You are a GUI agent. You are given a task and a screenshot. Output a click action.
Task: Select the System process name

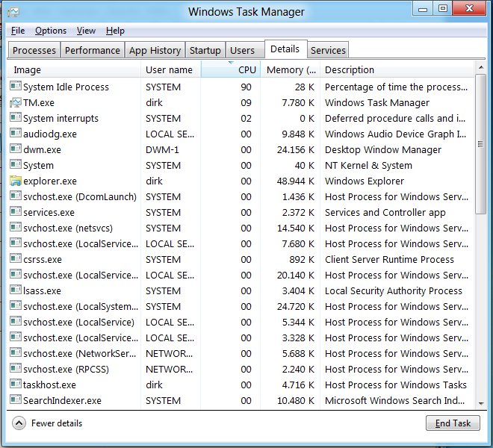pos(38,165)
